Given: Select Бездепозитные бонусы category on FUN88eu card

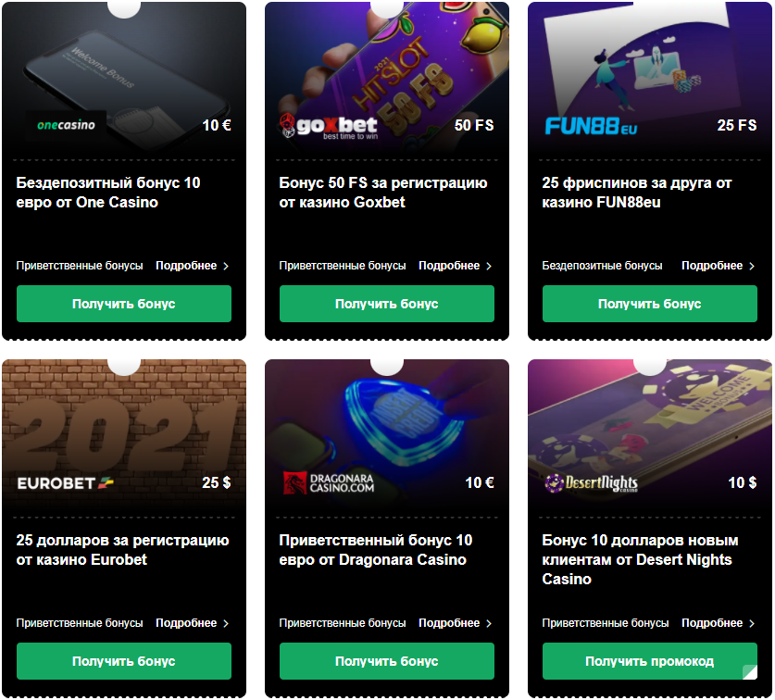Looking at the screenshot, I should [602, 266].
